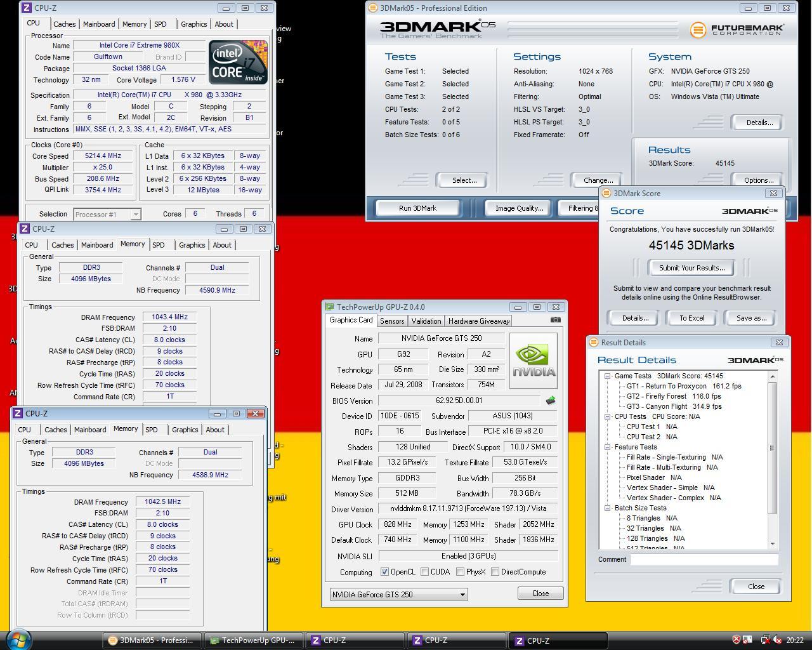Click the blocked startup programs tray icon
Image resolution: width=812 pixels, height=650 pixels.
tap(748, 640)
